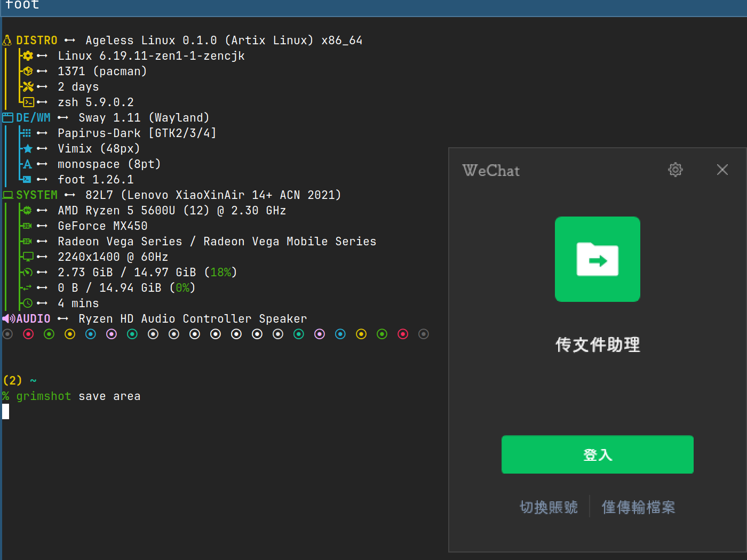The width and height of the screenshot is (747, 560).
Task: Click the tools icon beside 2 days
Action: (28, 87)
